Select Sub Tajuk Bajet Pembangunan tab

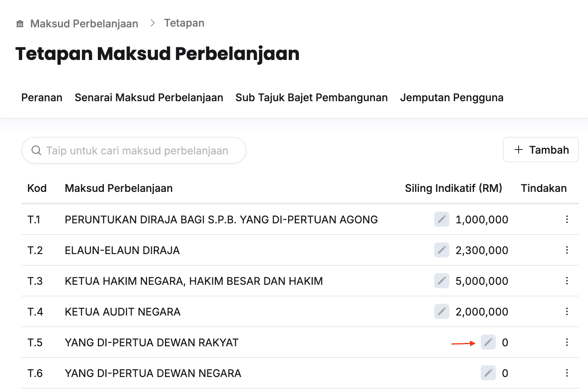click(x=311, y=97)
